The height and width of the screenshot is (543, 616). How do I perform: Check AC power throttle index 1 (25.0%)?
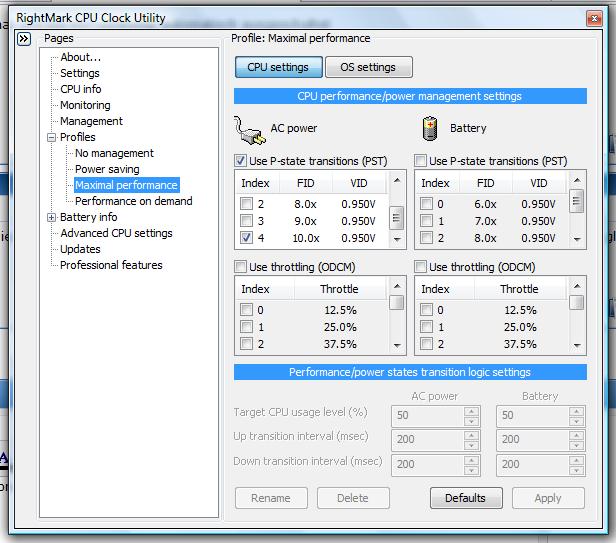click(246, 327)
